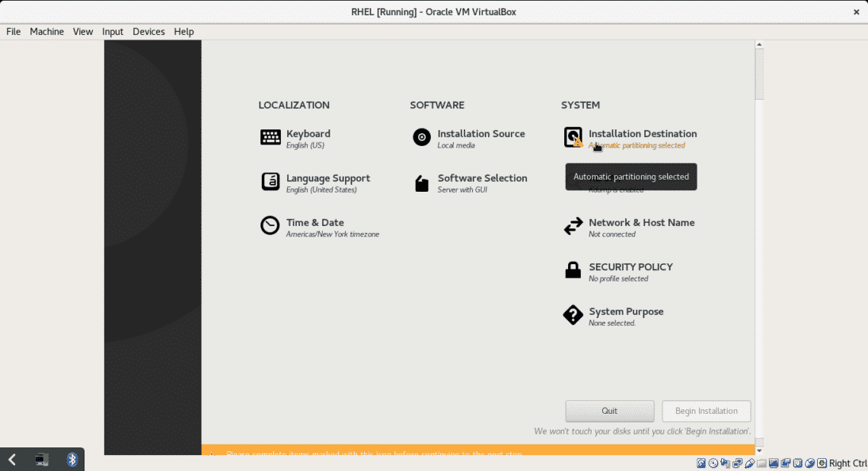Click the SOFTWARE section heading
The height and width of the screenshot is (471, 868).
(437, 104)
